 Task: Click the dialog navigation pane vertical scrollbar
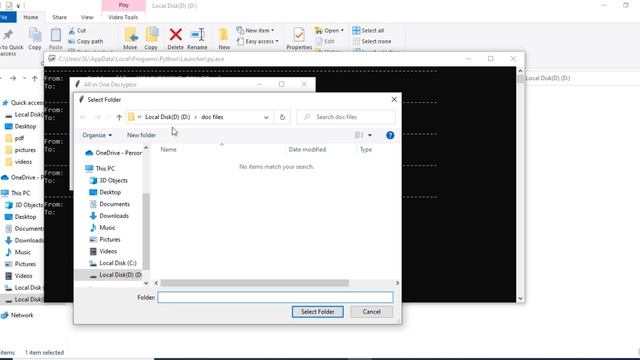pyautogui.click(x=146, y=231)
